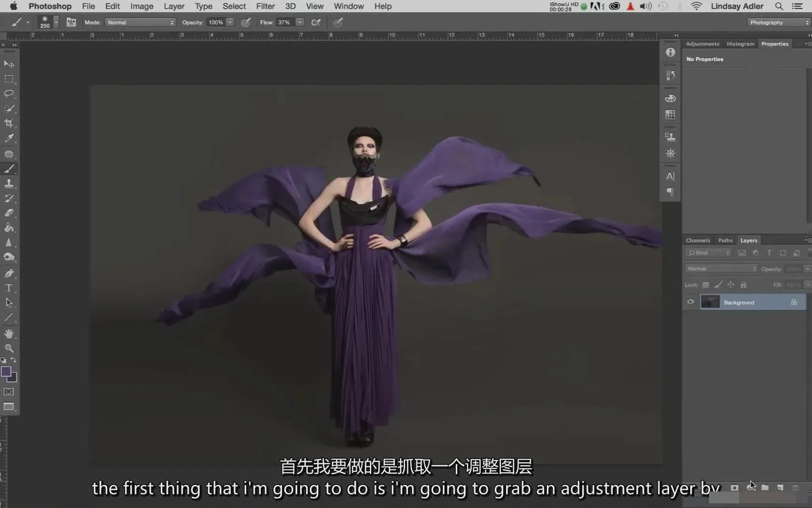Select the Horizontal Type tool
Image resolution: width=812 pixels, height=508 pixels.
point(9,288)
